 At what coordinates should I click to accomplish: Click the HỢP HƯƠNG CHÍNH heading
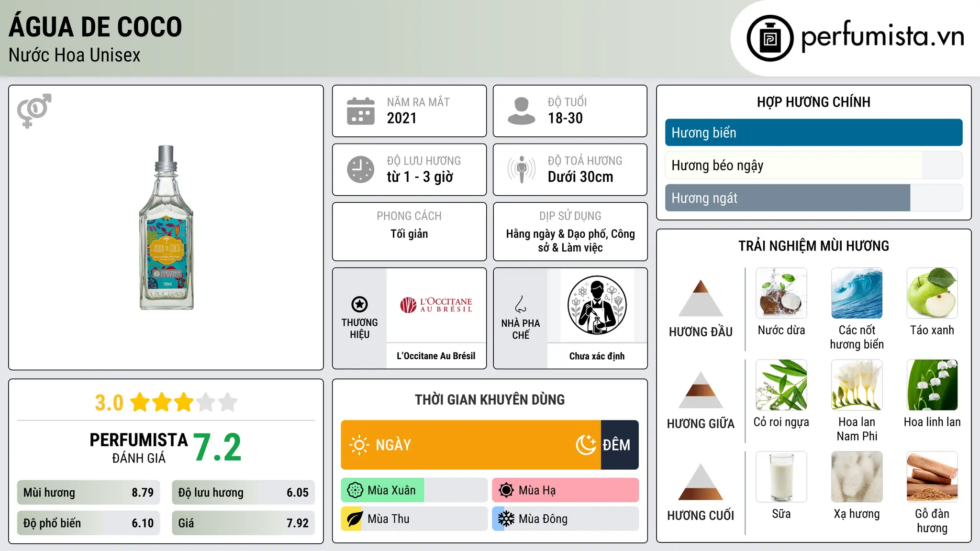(x=813, y=102)
